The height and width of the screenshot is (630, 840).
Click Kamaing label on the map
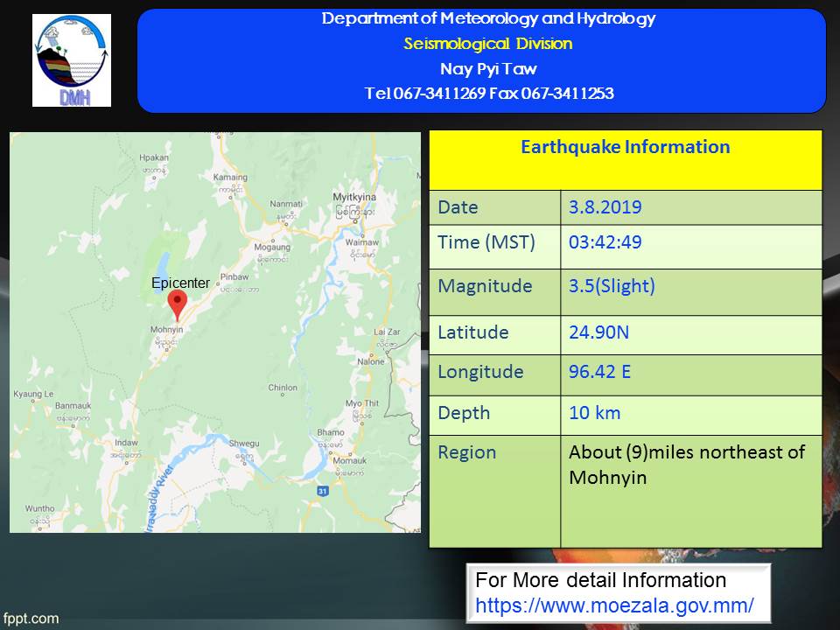tap(230, 178)
